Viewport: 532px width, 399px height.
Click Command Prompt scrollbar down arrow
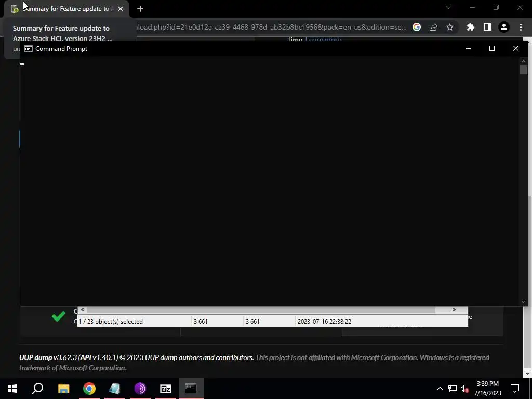pyautogui.click(x=523, y=302)
